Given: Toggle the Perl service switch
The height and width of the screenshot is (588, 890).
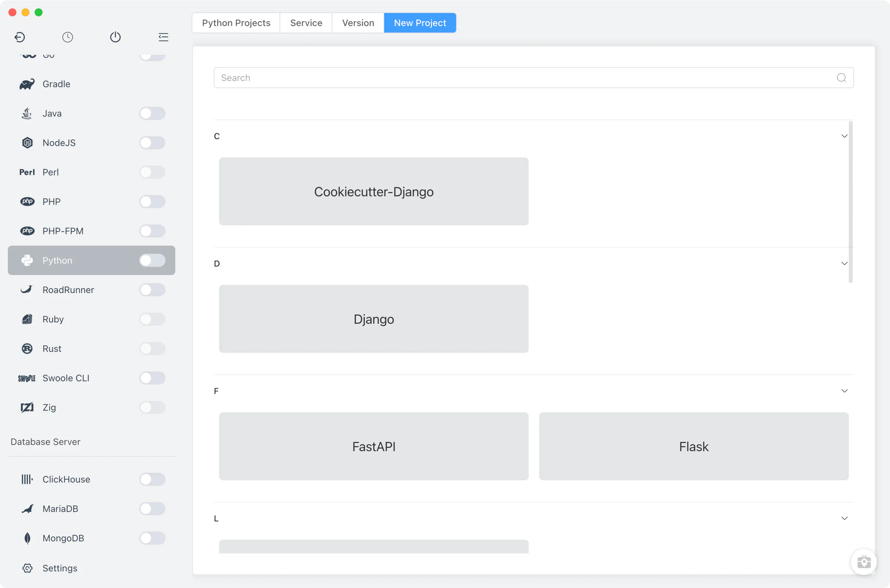Looking at the screenshot, I should [x=152, y=172].
